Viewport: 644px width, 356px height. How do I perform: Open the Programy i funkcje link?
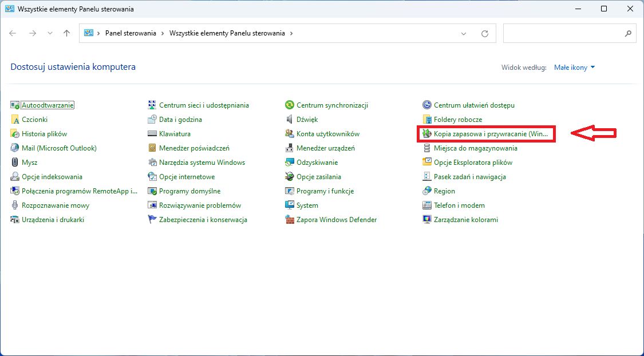tap(325, 191)
